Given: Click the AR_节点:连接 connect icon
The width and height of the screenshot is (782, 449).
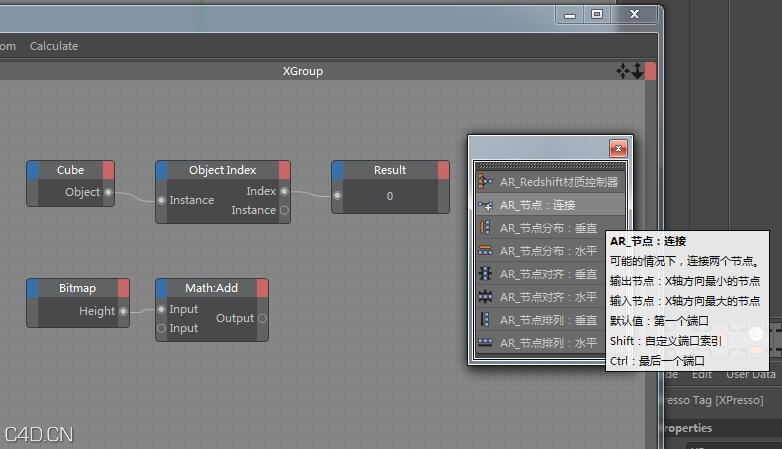Looking at the screenshot, I should tap(485, 205).
